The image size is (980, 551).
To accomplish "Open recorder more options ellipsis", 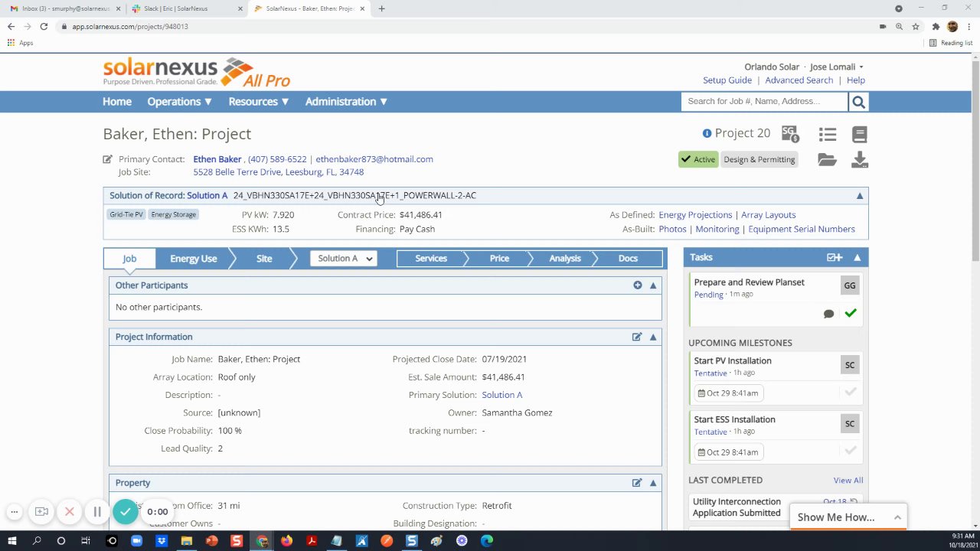I will (14, 511).
